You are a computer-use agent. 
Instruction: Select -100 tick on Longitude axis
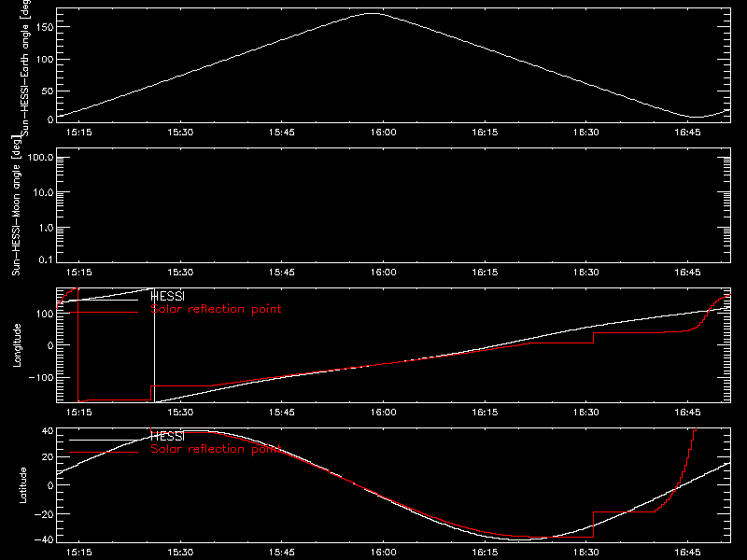(41, 377)
